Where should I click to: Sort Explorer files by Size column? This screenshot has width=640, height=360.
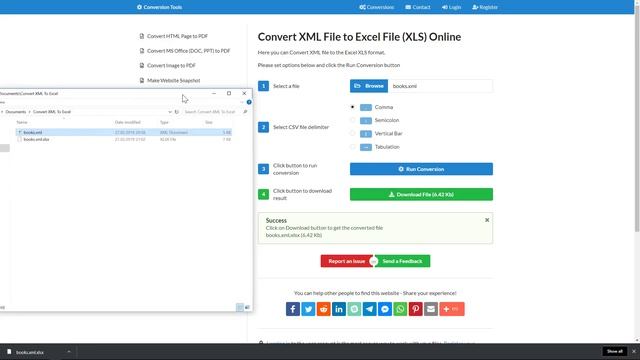click(209, 122)
